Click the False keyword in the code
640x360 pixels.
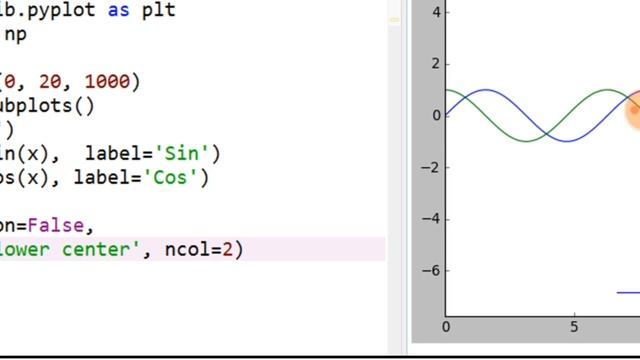[x=56, y=226]
